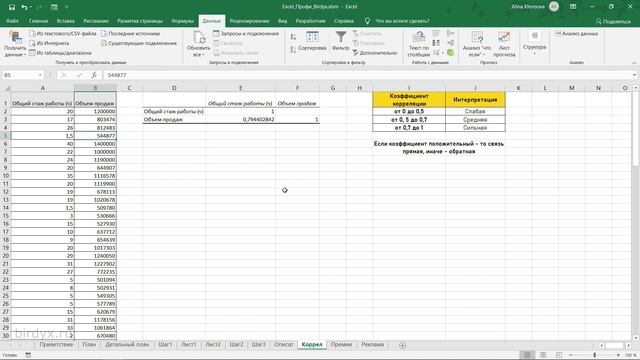This screenshot has height=360, width=640.
Task: Expand the formula bar chevron
Action: [x=634, y=75]
